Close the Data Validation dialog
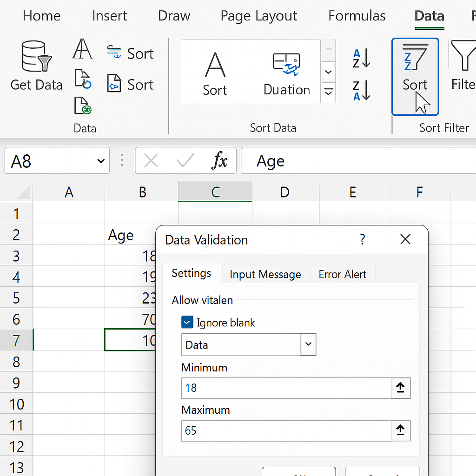Screen dimensions: 476x476 (405, 239)
